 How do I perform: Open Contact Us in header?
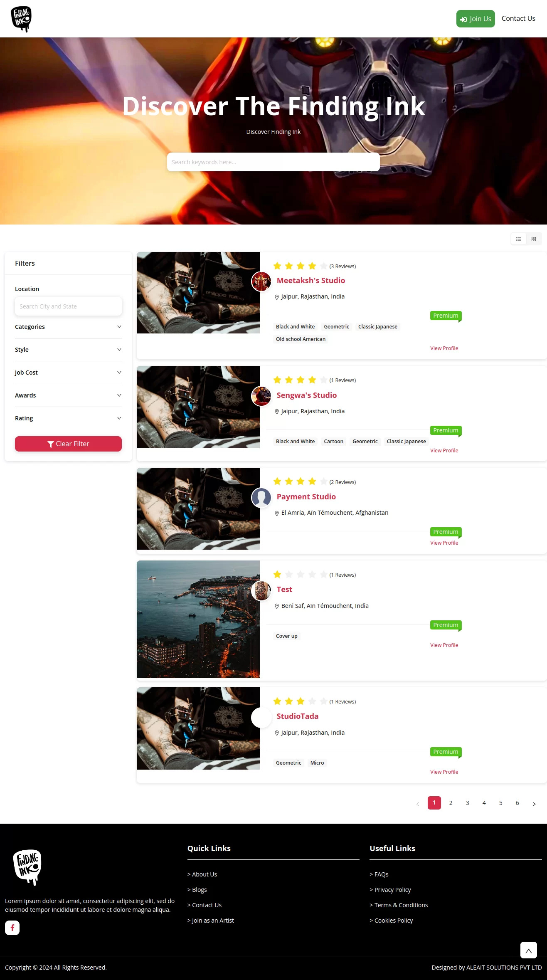pos(518,18)
